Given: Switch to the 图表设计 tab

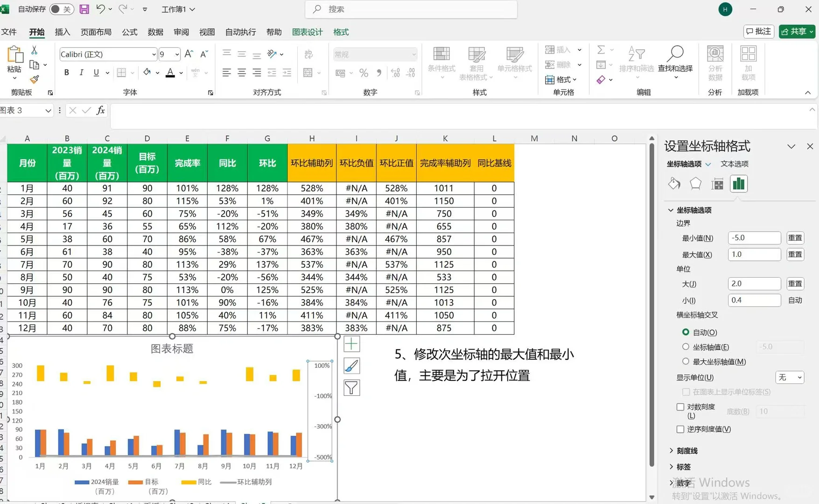Looking at the screenshot, I should 308,32.
